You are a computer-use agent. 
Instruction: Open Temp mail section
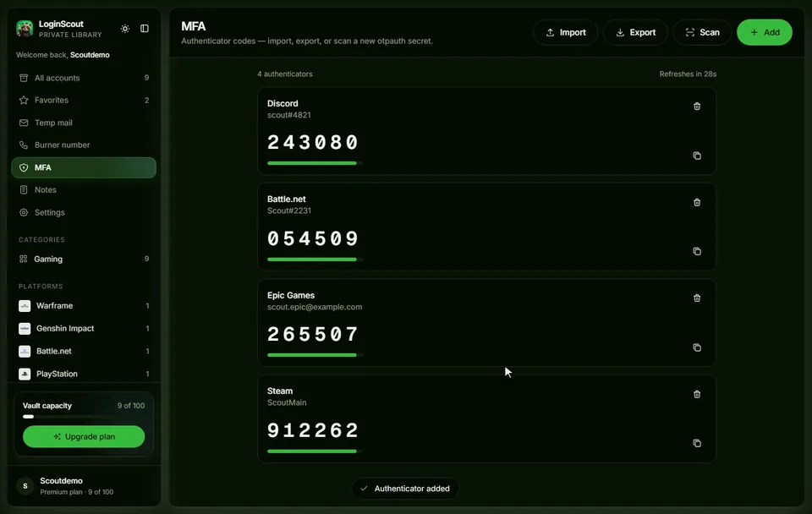(x=84, y=123)
